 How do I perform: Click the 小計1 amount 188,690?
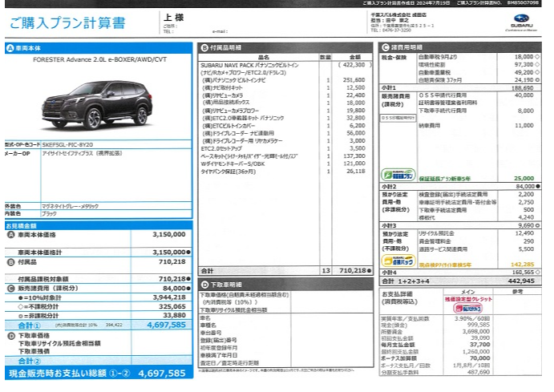coord(523,88)
